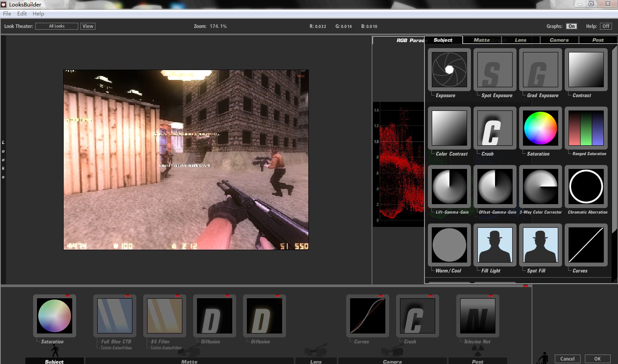Viewport: 618px width, 364px height.
Task: Select the Ranged Saturation tool
Action: coord(586,128)
